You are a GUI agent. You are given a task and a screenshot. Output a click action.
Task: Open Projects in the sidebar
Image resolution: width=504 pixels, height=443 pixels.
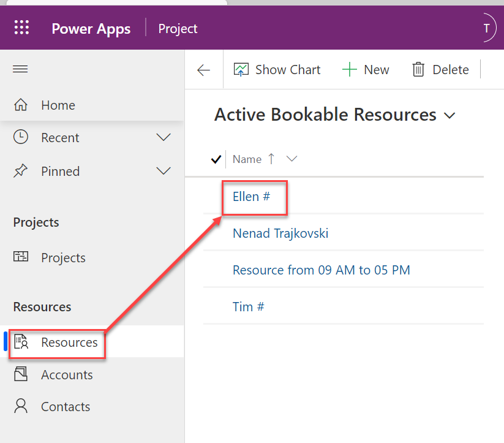tap(62, 258)
